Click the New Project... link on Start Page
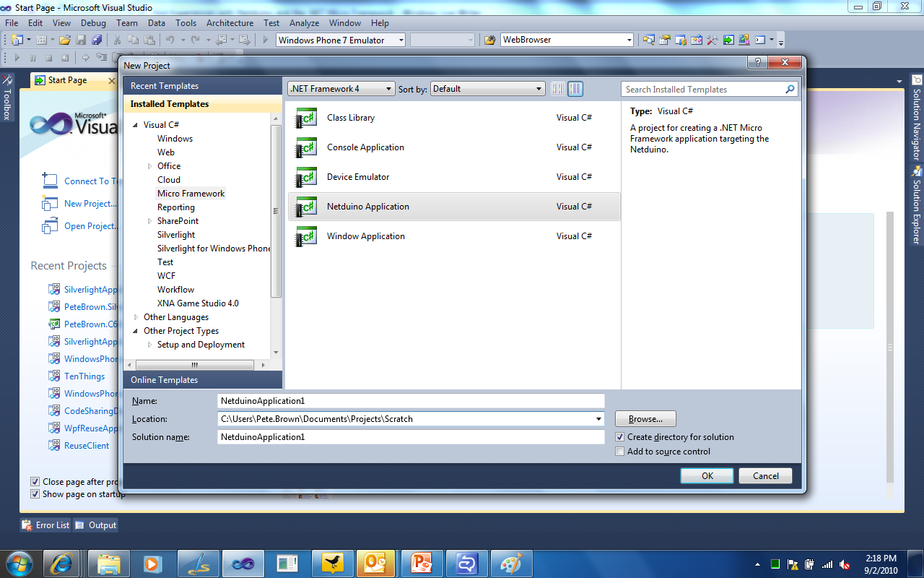 [90, 204]
